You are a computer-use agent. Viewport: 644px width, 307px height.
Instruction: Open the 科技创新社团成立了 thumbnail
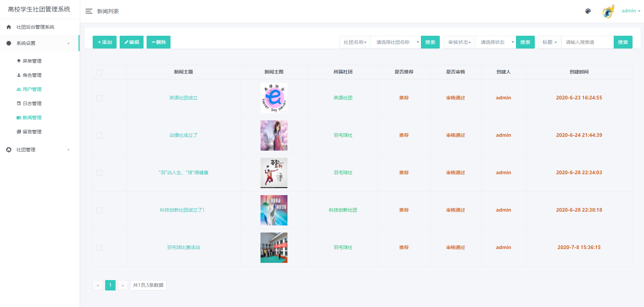pos(274,210)
